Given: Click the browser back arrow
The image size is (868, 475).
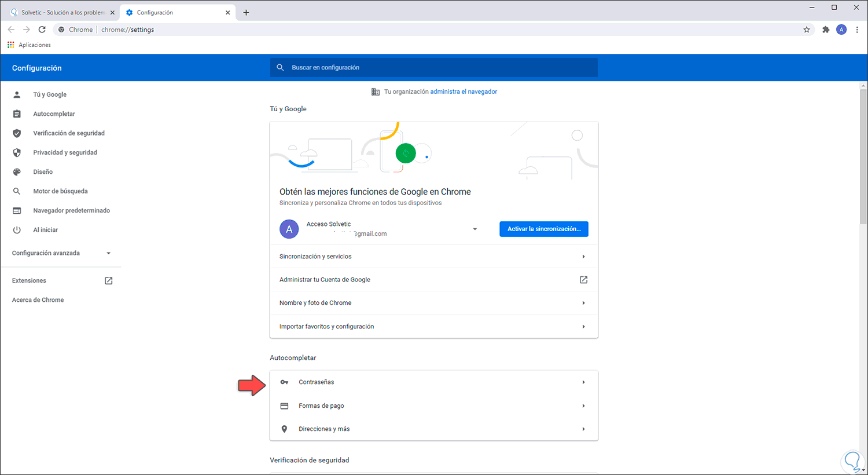Looking at the screenshot, I should 11,30.
